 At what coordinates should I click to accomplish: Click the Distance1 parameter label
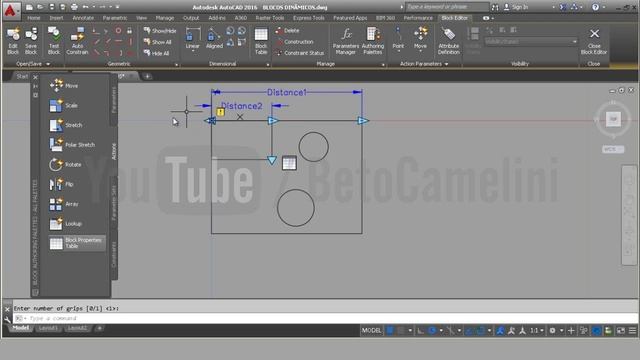(x=287, y=92)
